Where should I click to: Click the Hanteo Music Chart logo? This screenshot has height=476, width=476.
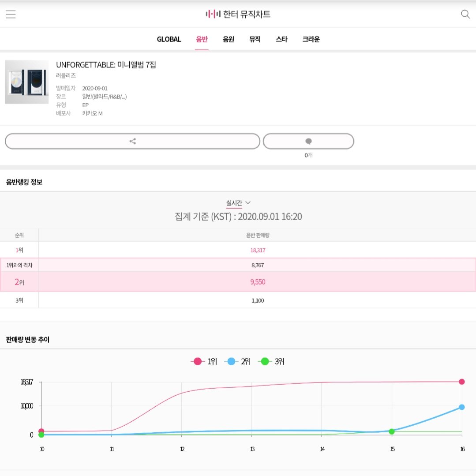coord(238,14)
